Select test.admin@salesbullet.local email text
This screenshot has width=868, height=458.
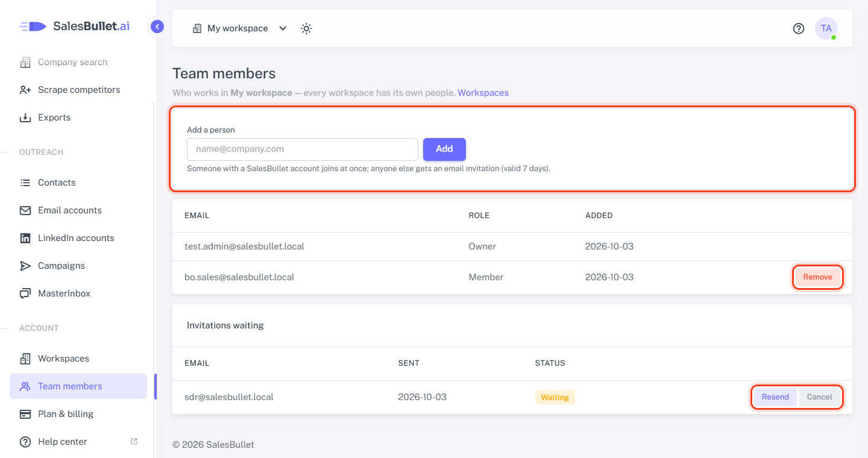244,246
